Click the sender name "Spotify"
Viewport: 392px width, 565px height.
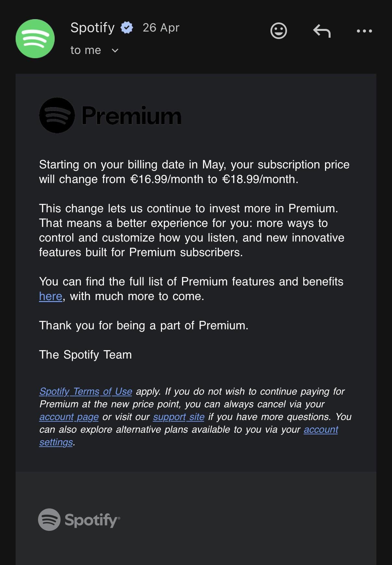92,28
